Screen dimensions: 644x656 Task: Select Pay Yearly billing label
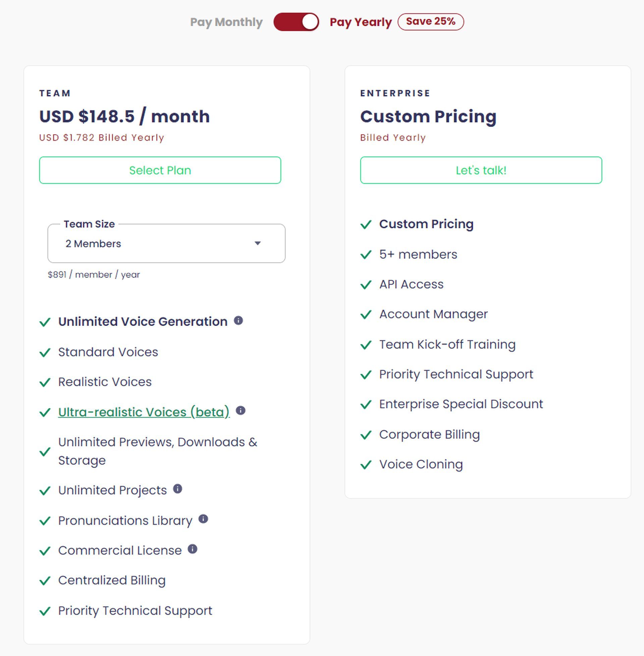[x=361, y=22]
